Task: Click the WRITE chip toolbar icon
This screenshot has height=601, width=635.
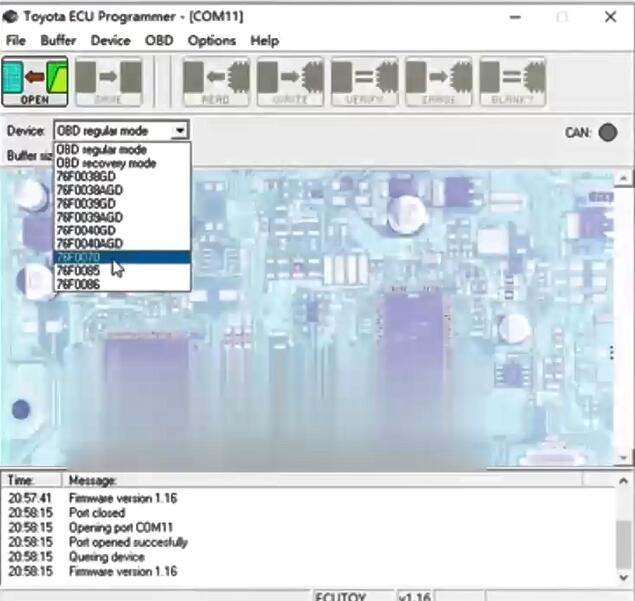Action: click(290, 82)
